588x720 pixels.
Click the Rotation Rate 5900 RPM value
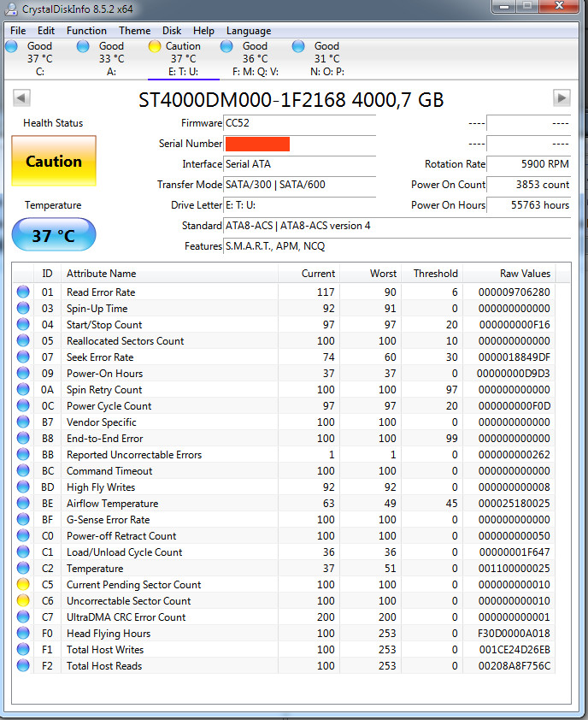(528, 164)
